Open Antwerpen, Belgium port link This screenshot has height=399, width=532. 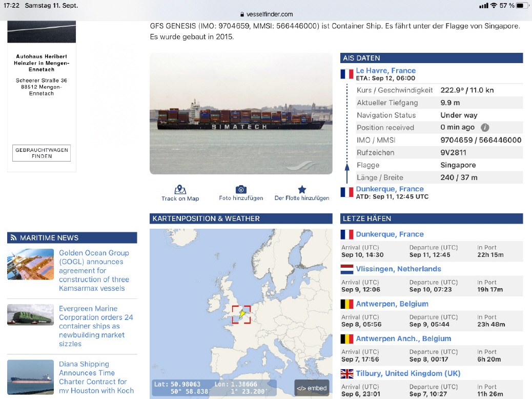click(x=392, y=304)
